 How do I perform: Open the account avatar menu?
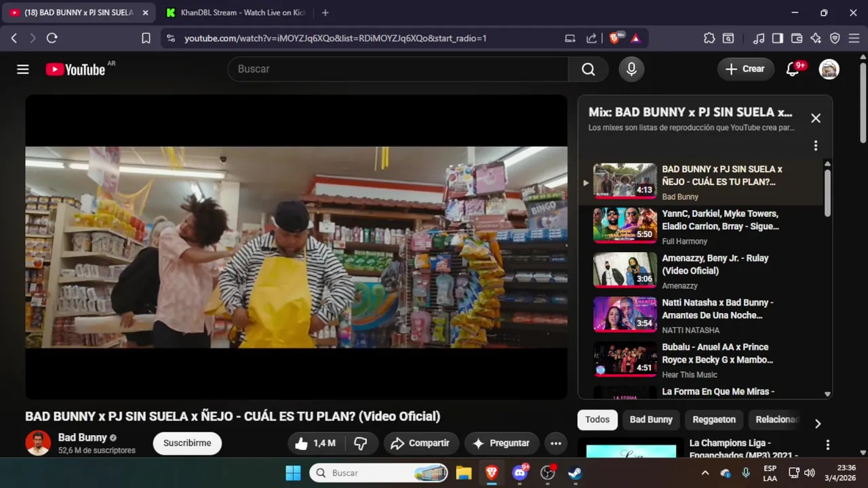pyautogui.click(x=829, y=69)
